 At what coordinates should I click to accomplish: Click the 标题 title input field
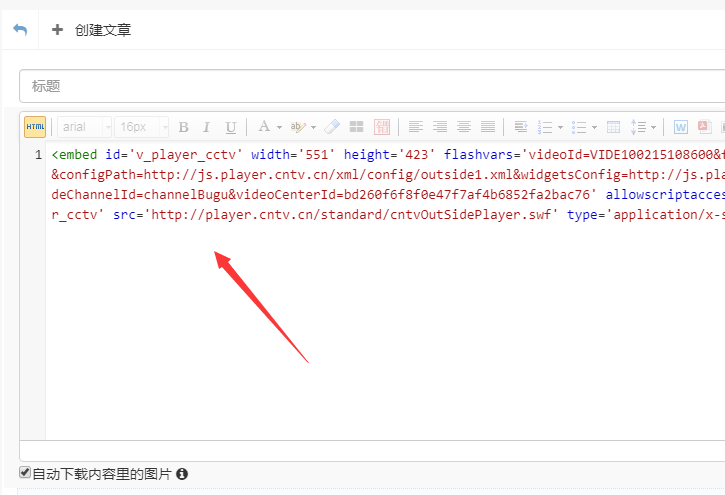[370, 86]
